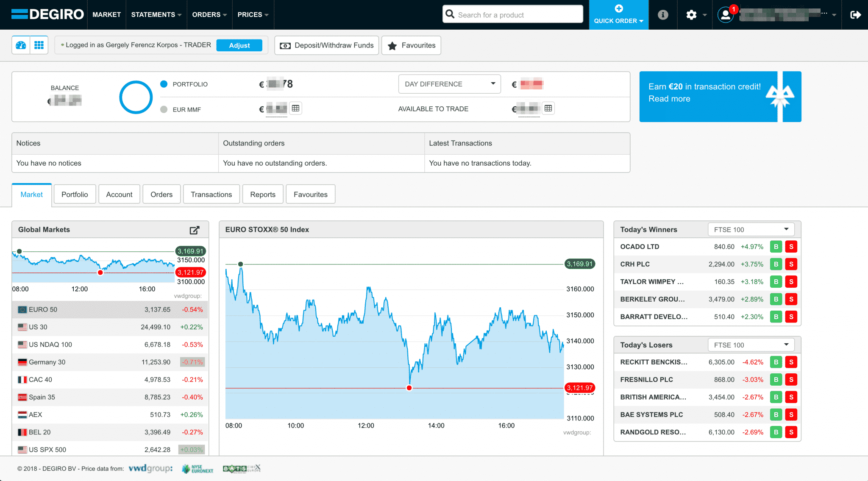
Task: Switch to the Portfolio tab
Action: pos(75,194)
